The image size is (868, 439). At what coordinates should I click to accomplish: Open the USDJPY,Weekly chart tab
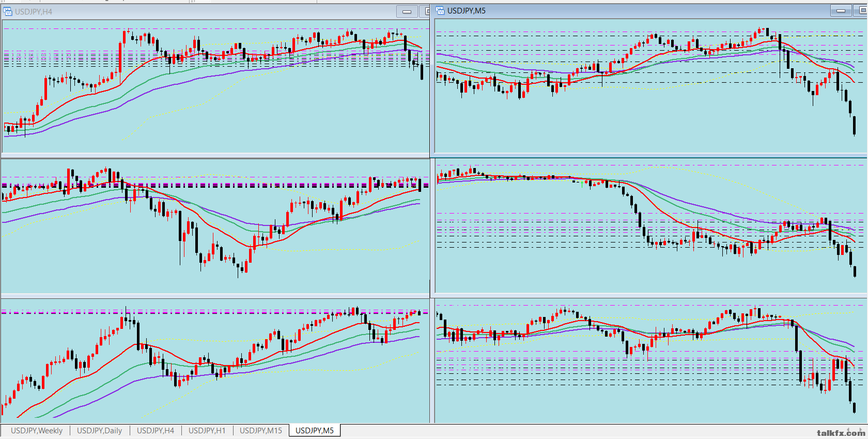pos(37,430)
